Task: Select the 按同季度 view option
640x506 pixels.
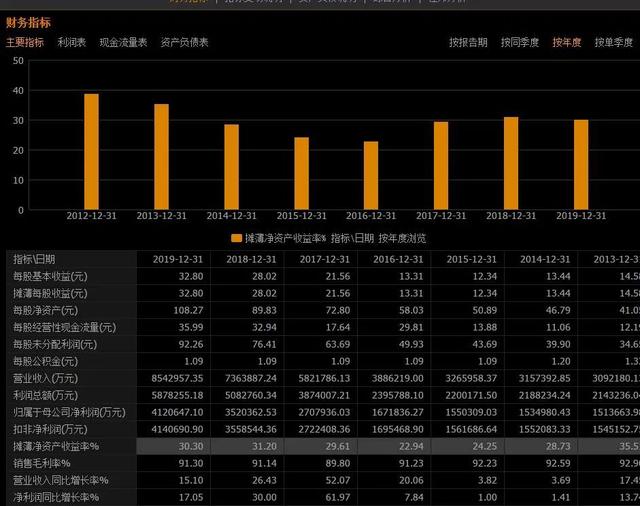Action: pos(520,42)
